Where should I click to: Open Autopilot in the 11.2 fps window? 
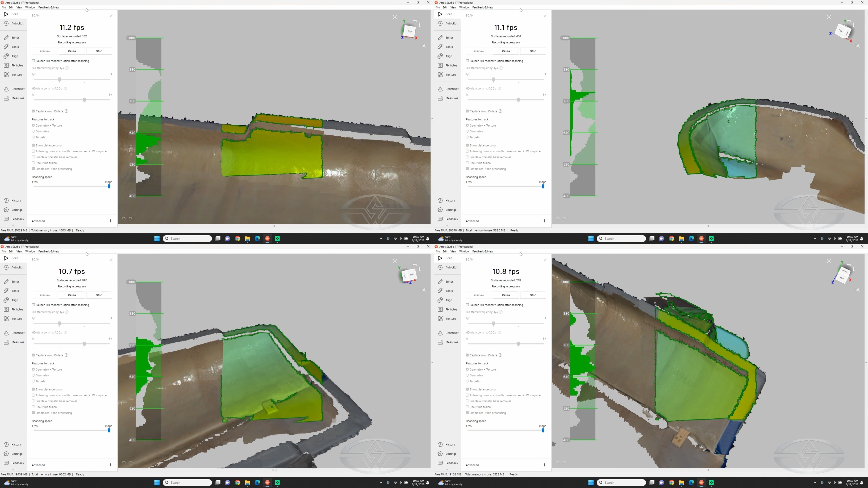coord(14,24)
